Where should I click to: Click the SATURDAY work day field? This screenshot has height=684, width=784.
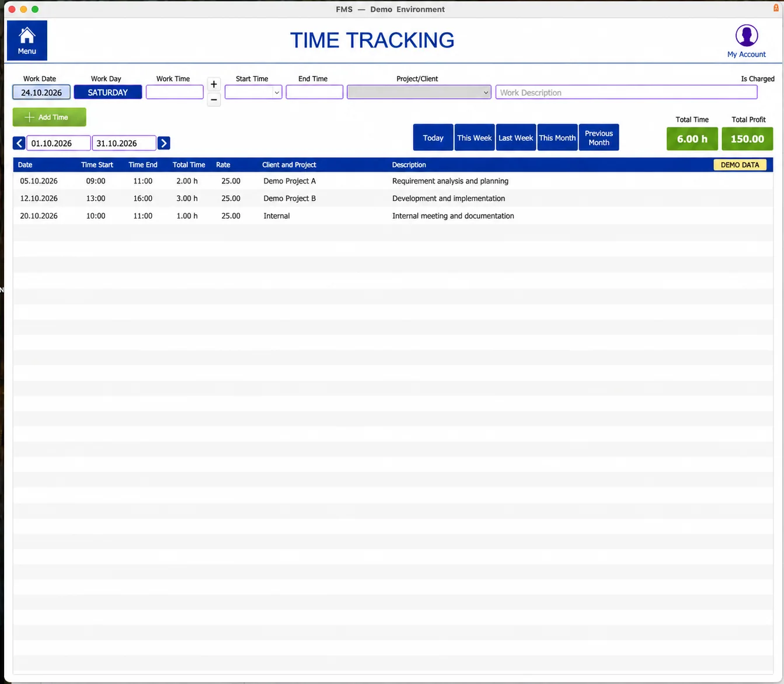(x=108, y=92)
